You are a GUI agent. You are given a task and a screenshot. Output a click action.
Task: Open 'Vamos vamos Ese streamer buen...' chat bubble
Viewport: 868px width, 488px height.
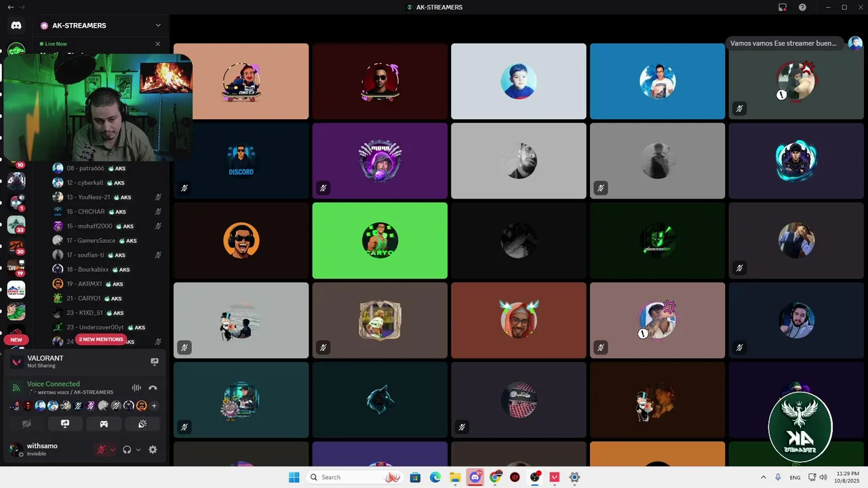(785, 43)
